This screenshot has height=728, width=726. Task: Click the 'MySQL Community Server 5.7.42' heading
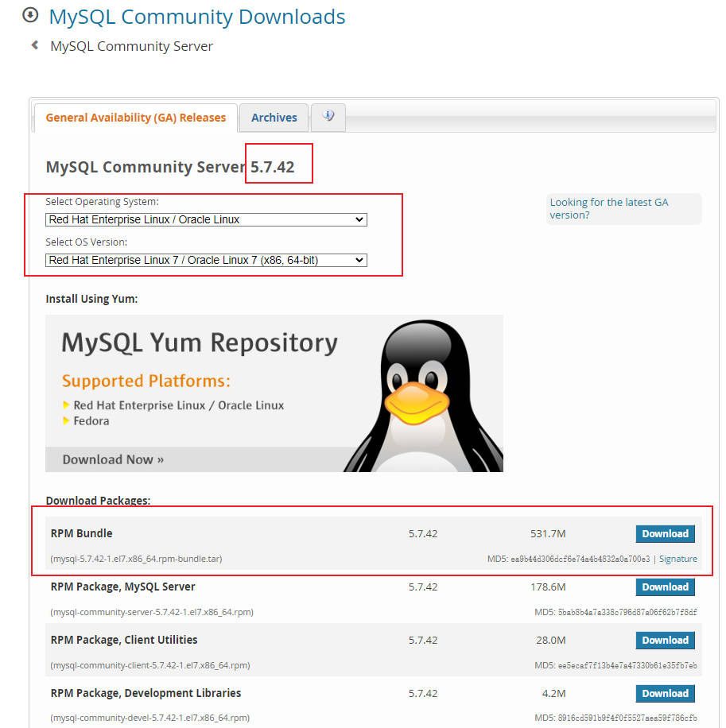(x=170, y=167)
